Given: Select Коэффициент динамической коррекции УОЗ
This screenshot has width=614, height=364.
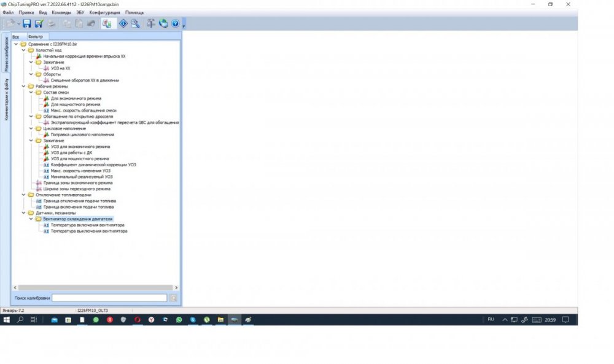Looking at the screenshot, I should pyautogui.click(x=93, y=165).
